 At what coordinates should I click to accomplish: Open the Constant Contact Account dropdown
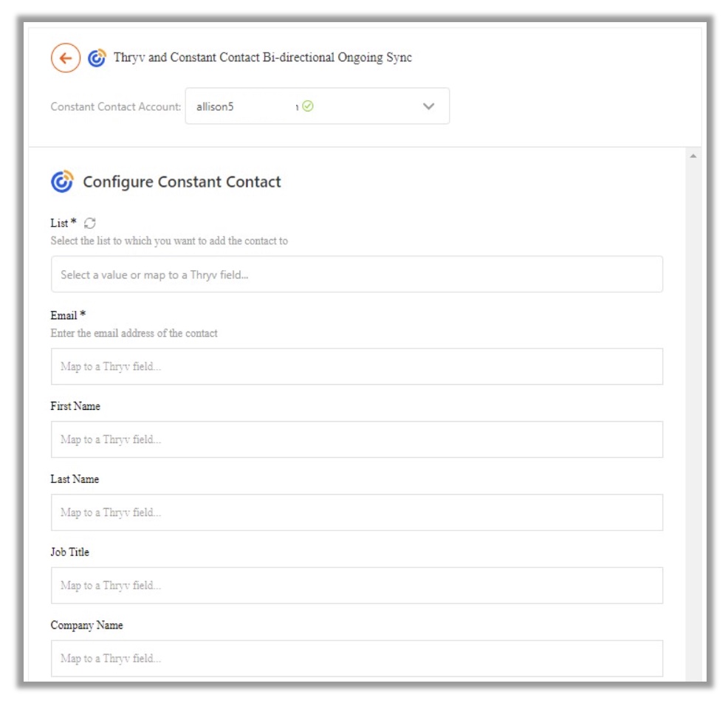click(317, 106)
